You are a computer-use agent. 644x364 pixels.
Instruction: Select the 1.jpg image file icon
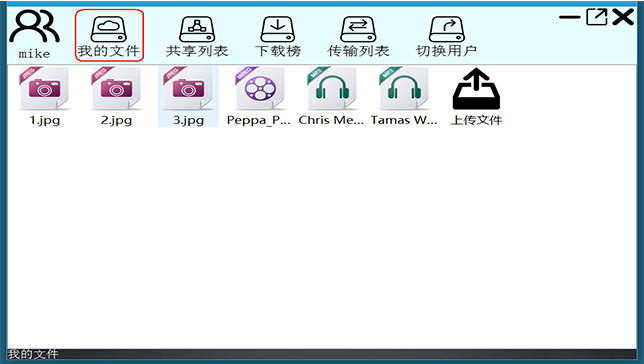click(44, 89)
